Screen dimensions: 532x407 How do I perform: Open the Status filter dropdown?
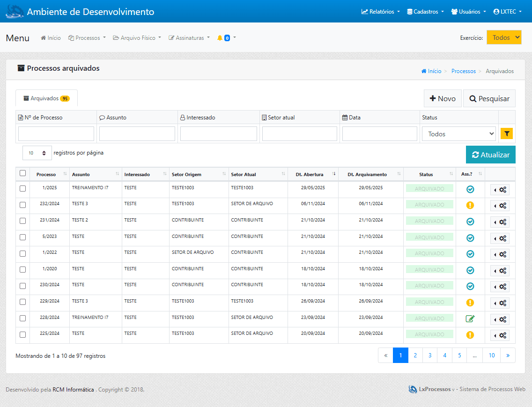click(459, 134)
